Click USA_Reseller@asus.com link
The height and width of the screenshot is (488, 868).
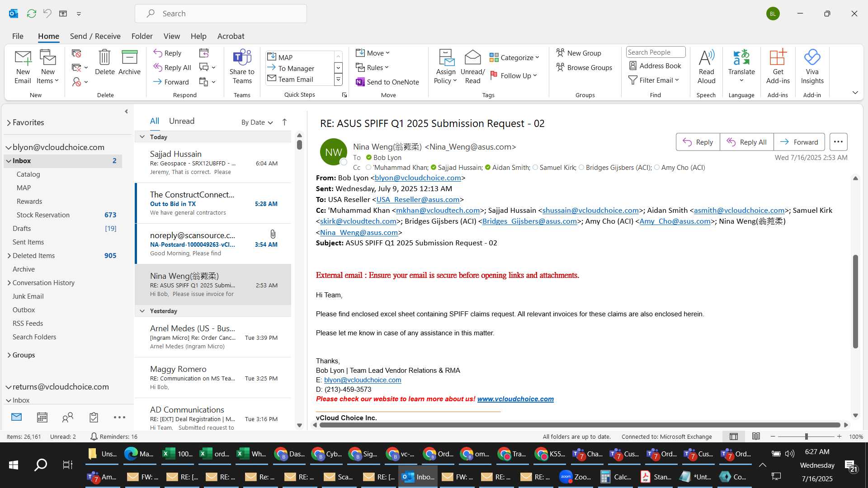pos(418,199)
